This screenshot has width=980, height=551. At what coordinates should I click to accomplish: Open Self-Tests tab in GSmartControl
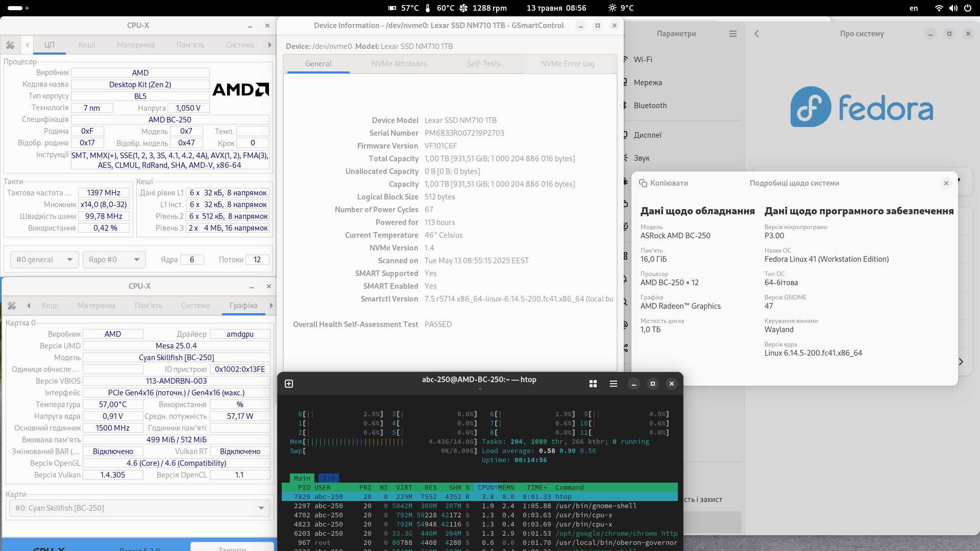483,64
